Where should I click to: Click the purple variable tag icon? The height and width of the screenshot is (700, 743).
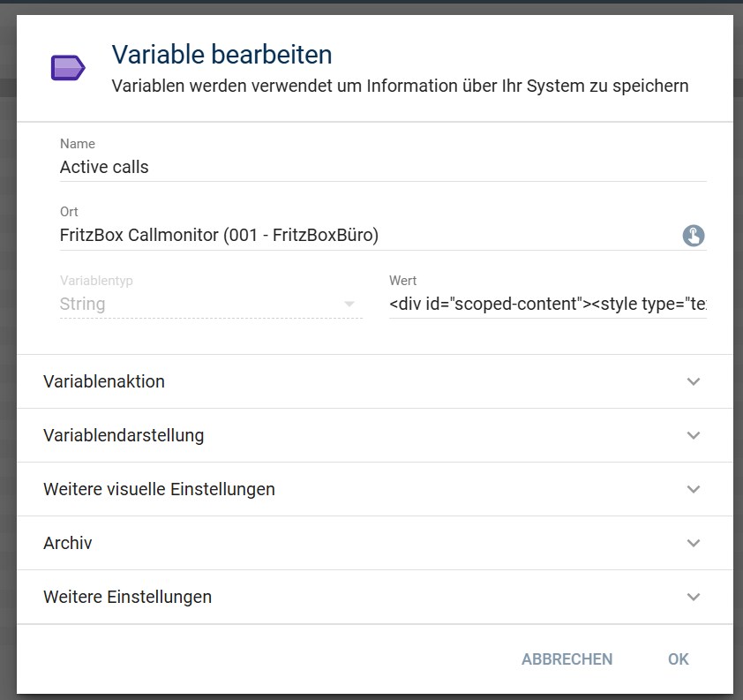pyautogui.click(x=67, y=68)
